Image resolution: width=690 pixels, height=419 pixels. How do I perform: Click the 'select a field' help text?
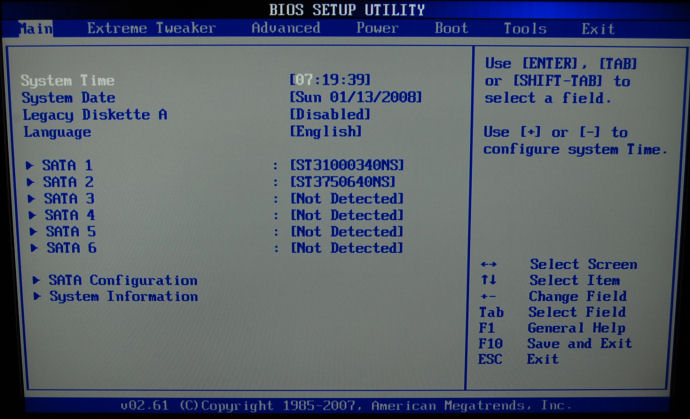(x=548, y=98)
